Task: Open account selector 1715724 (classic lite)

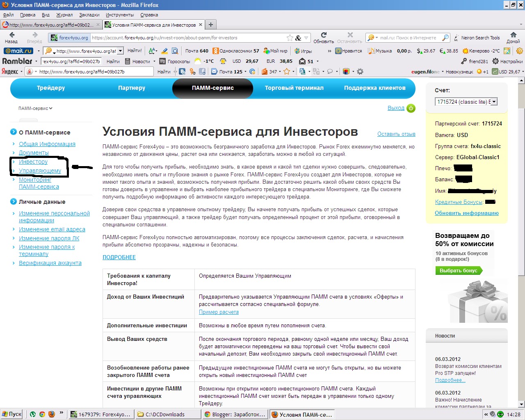Action: tap(466, 102)
